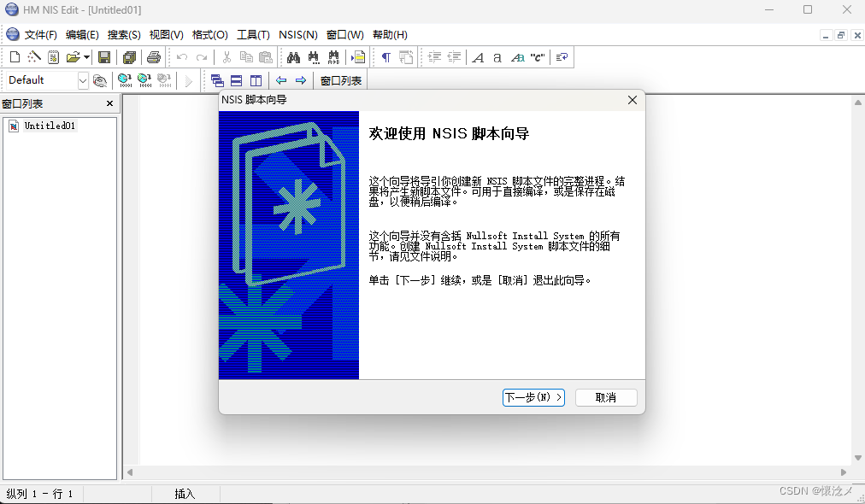
Task: Click 下一步(N) in the wizard
Action: coord(533,397)
